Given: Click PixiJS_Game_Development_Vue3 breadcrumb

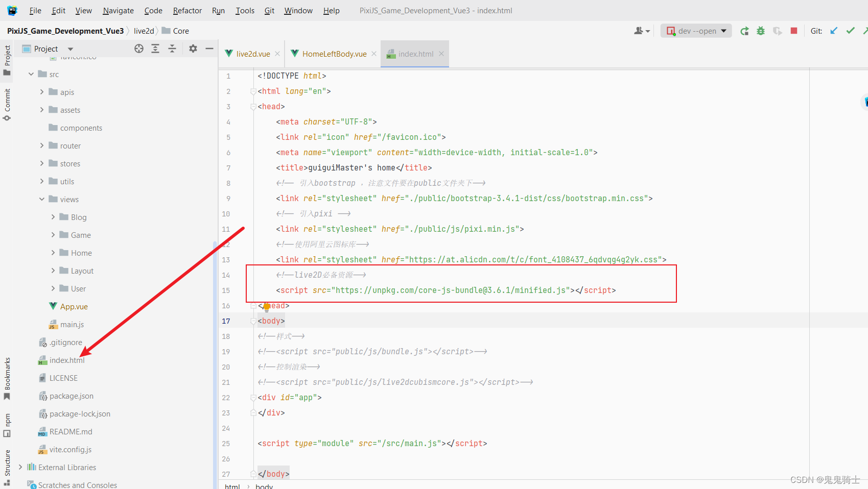Looking at the screenshot, I should pos(65,31).
